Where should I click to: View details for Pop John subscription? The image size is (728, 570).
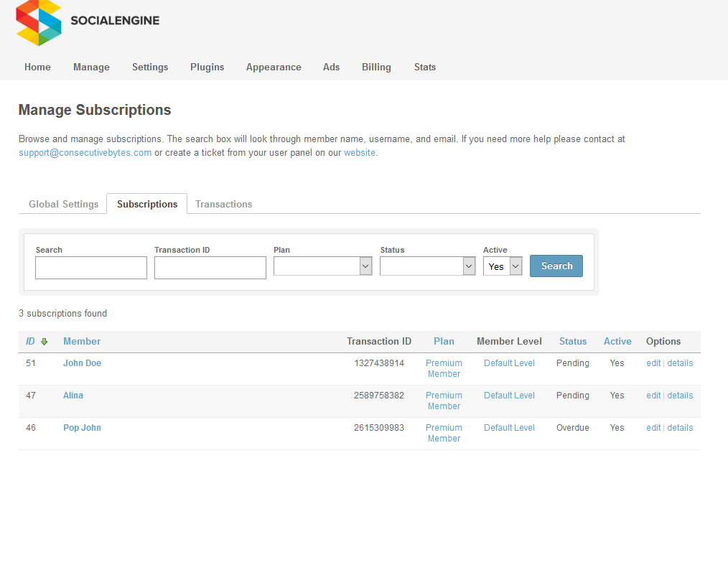(x=680, y=428)
